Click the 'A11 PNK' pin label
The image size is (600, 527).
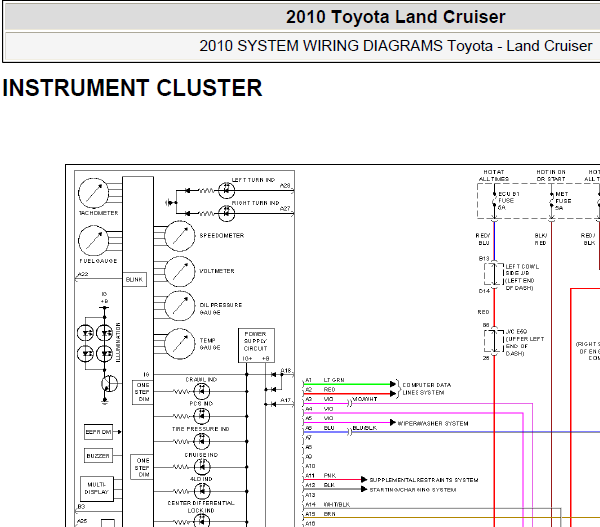pyautogui.click(x=321, y=475)
